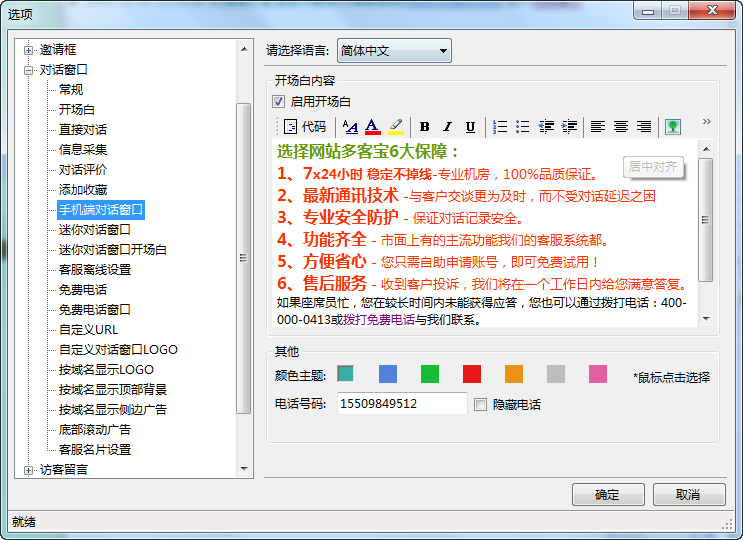Viewport: 743px width, 540px height.
Task: Toggle bold formatting
Action: click(x=424, y=127)
